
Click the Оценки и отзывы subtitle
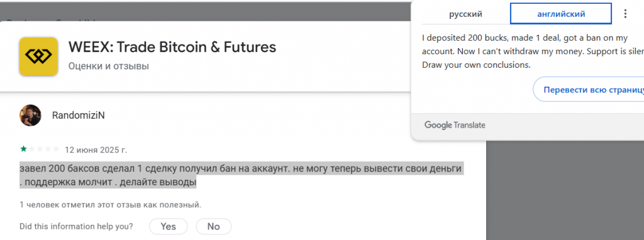[108, 66]
